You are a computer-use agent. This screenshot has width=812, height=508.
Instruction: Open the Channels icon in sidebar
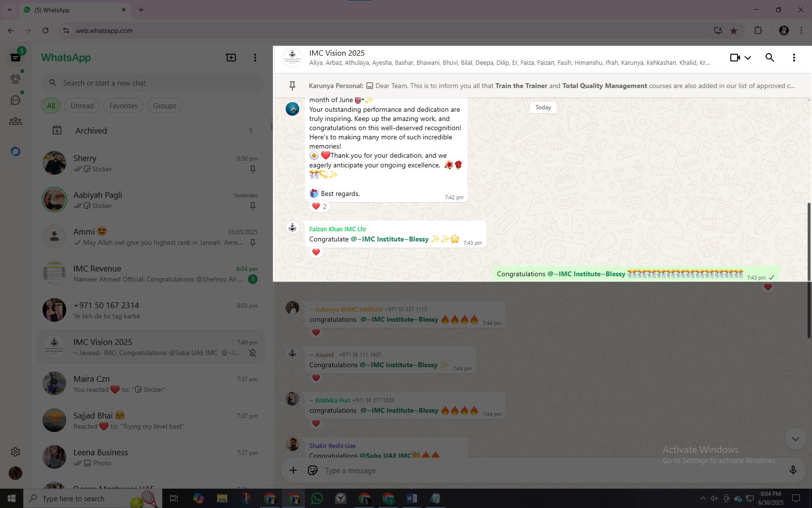pyautogui.click(x=15, y=100)
